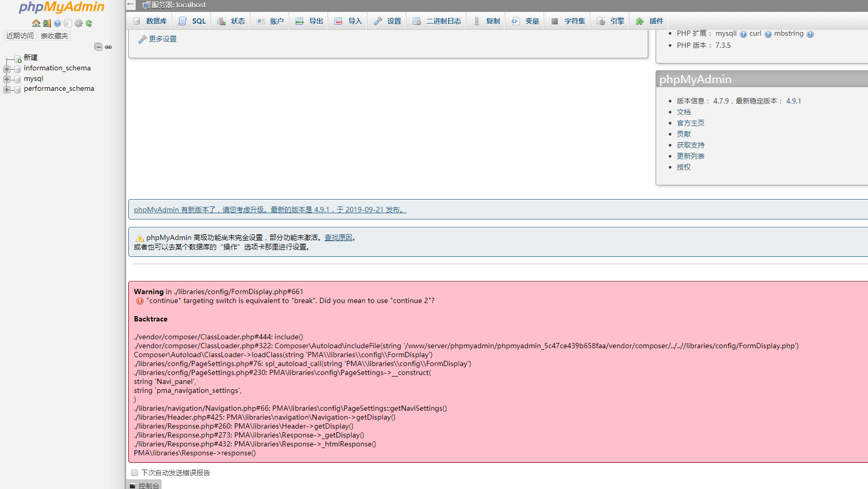
Task: Click the 贡献 link
Action: click(x=683, y=134)
